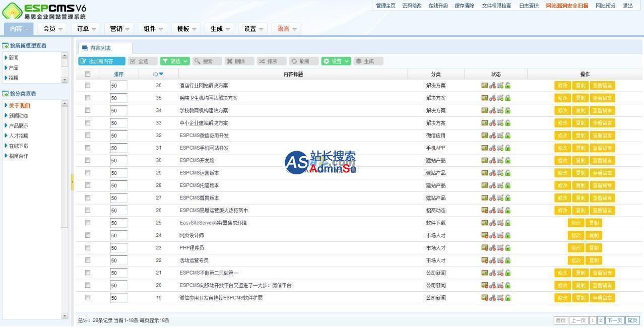Go to page 2 in pagination
The image size is (644, 328).
click(601, 320)
